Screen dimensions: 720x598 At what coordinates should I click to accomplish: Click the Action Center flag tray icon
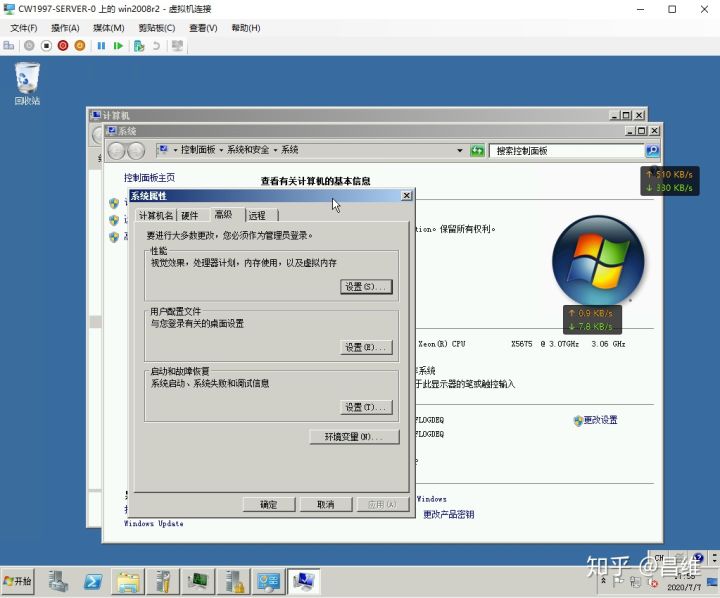[x=619, y=581]
